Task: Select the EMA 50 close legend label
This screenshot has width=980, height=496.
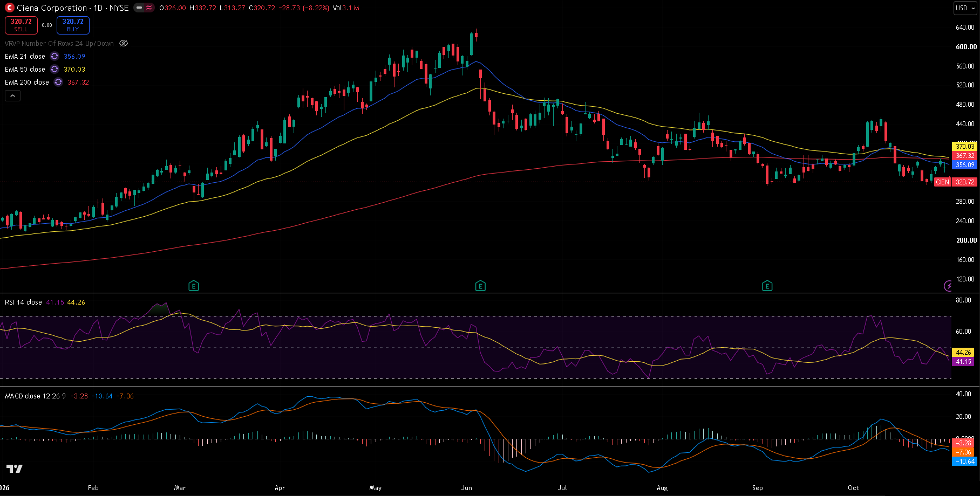Action: click(25, 69)
